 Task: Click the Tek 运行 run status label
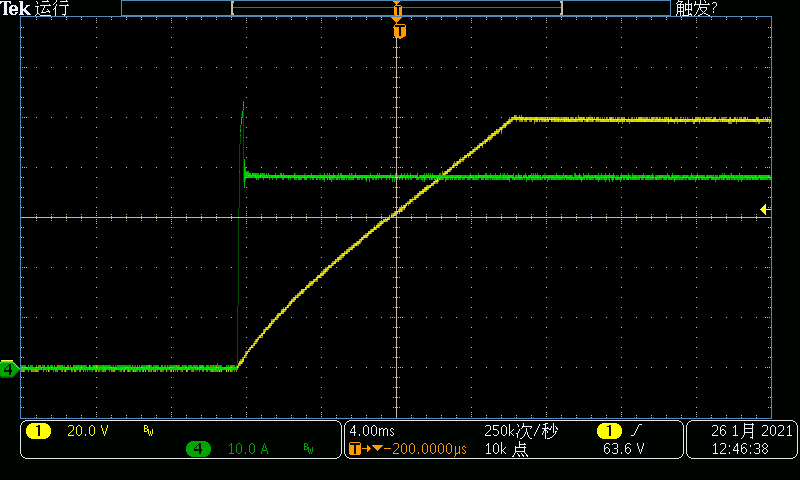point(35,8)
